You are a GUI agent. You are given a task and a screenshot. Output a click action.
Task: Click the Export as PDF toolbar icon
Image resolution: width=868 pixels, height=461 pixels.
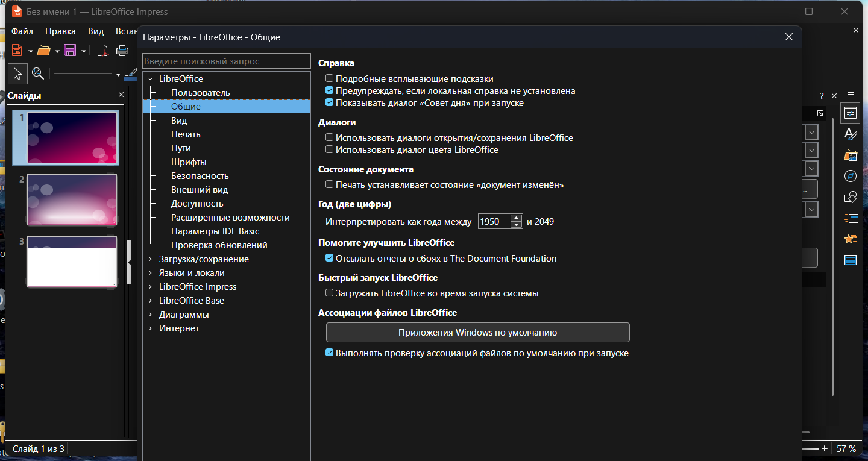click(103, 51)
